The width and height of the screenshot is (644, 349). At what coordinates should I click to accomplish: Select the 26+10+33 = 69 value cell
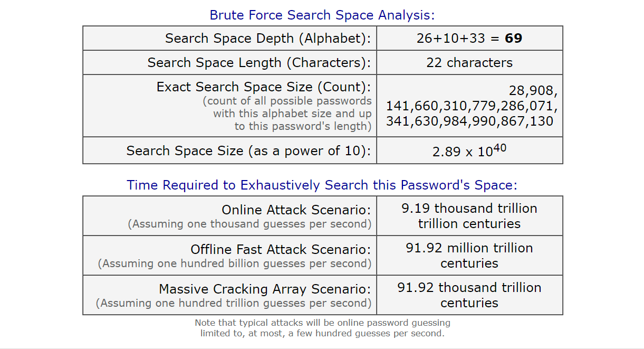[469, 38]
